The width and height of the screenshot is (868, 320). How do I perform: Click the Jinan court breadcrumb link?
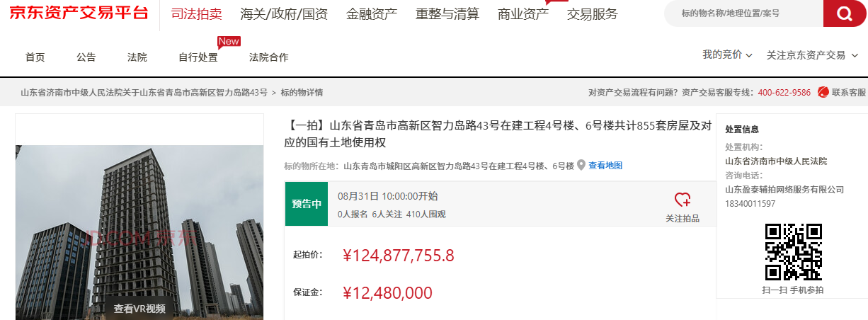point(144,92)
